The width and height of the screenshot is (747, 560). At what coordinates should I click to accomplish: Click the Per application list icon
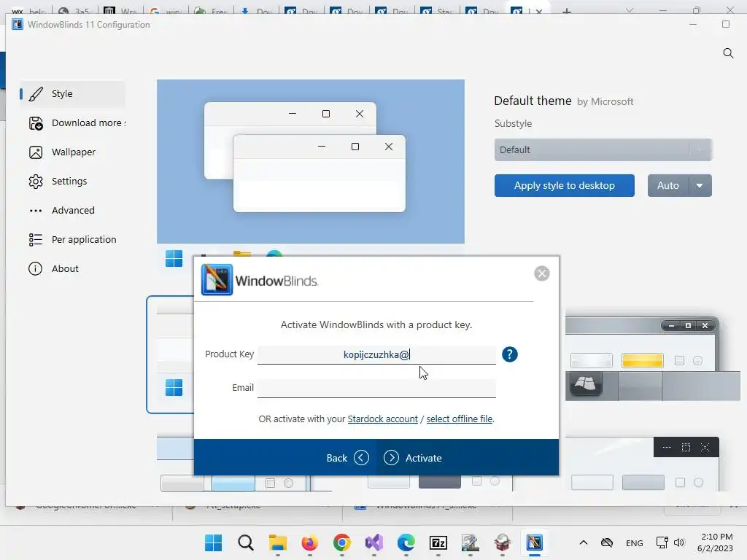pyautogui.click(x=36, y=239)
